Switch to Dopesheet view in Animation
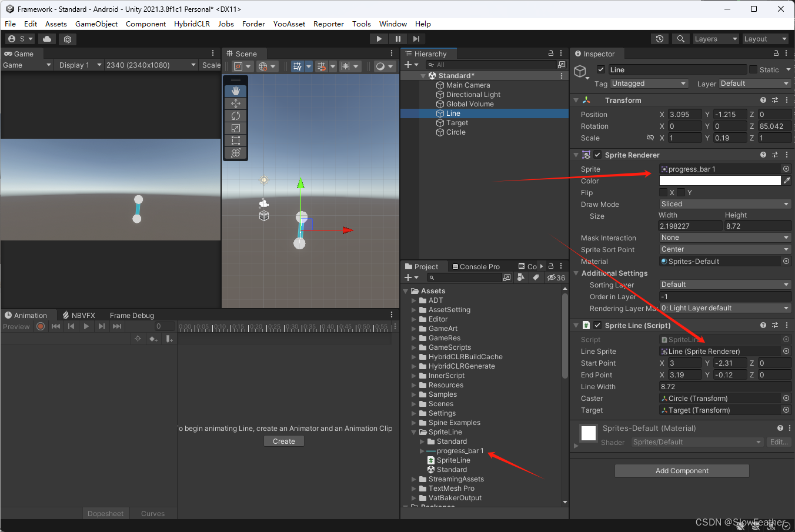 click(x=106, y=513)
